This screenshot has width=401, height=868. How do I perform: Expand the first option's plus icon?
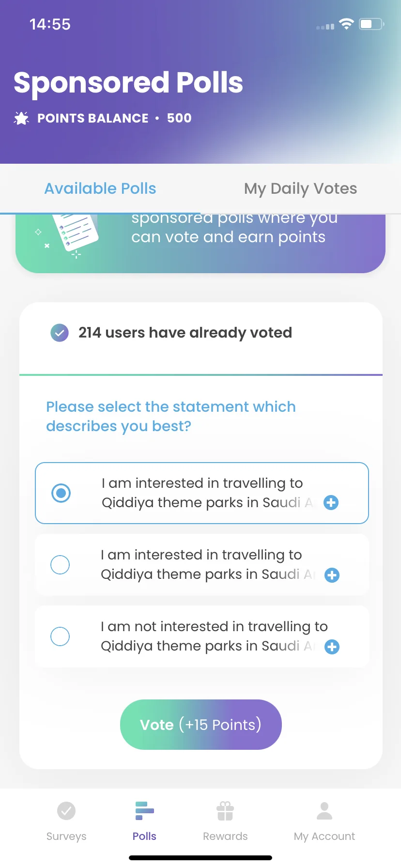point(331,503)
